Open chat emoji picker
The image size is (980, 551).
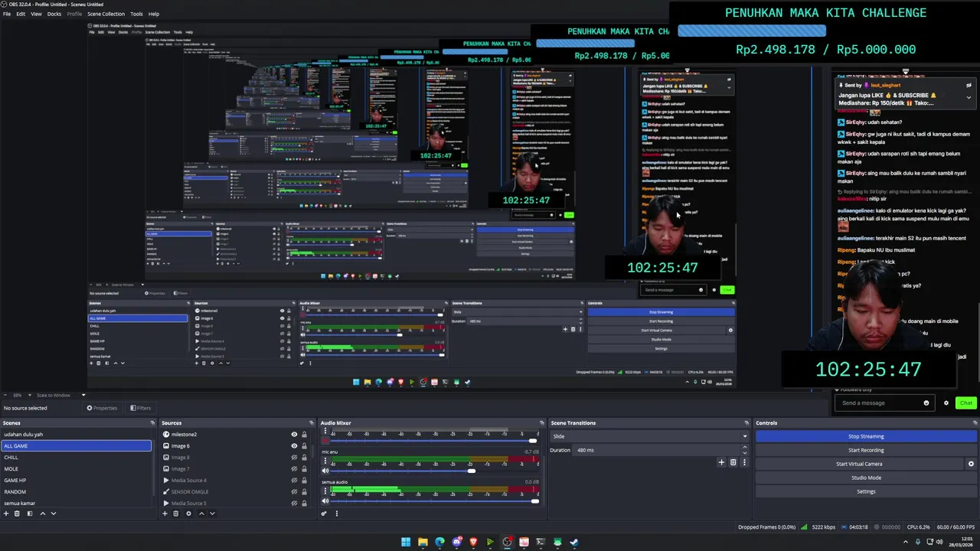[x=926, y=403]
